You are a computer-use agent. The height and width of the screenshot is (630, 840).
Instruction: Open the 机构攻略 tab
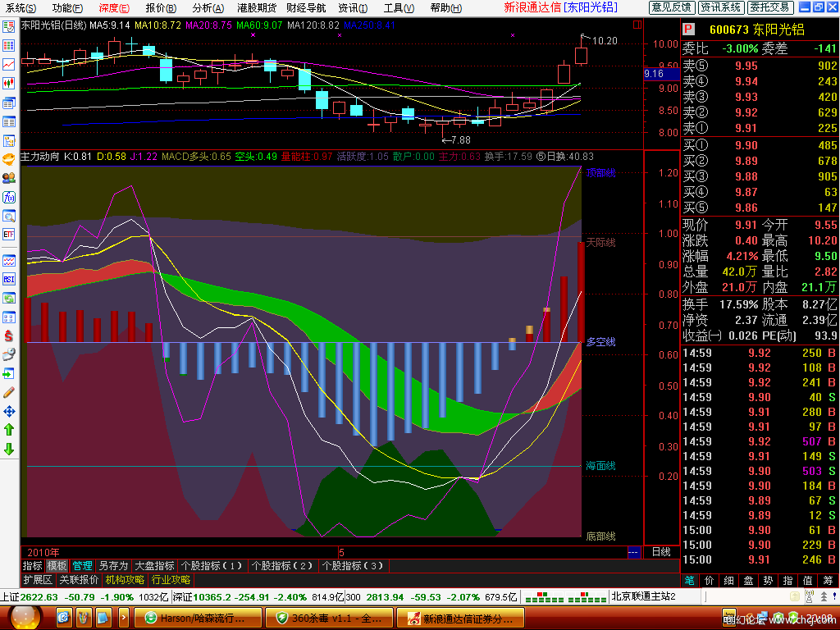point(125,580)
